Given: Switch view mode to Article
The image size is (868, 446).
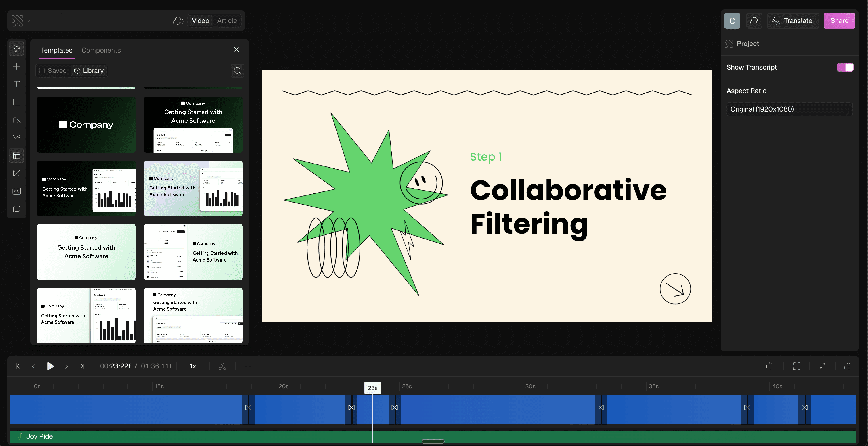Looking at the screenshot, I should point(227,21).
